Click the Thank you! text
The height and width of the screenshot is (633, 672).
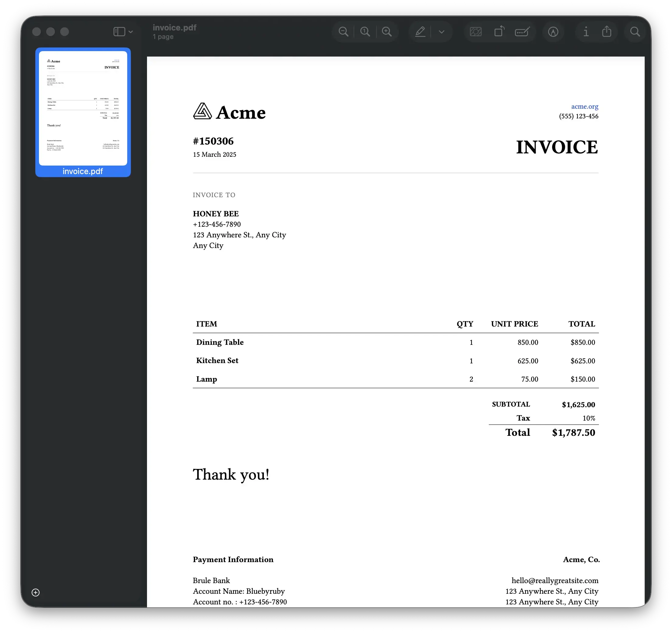point(231,474)
